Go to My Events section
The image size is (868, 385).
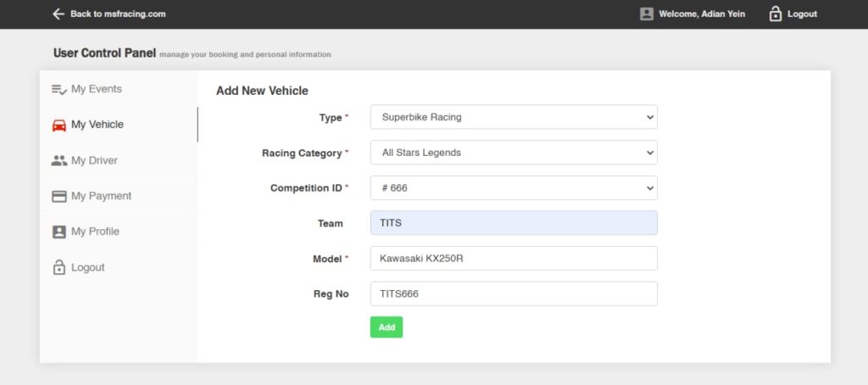coord(96,89)
